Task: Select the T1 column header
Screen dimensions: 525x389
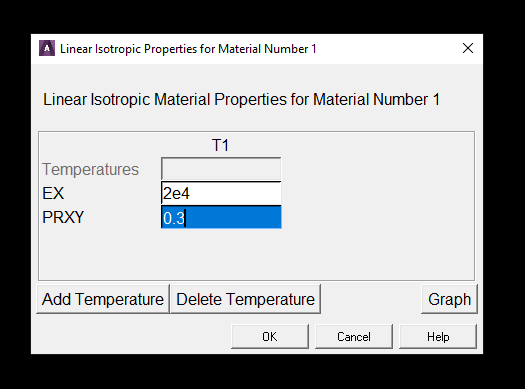Action: (x=220, y=146)
